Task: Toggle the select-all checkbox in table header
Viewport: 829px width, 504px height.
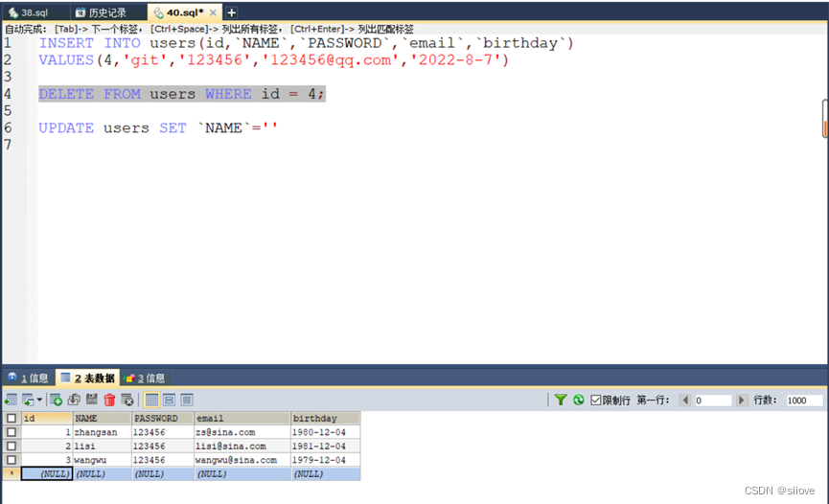Action: click(x=12, y=419)
